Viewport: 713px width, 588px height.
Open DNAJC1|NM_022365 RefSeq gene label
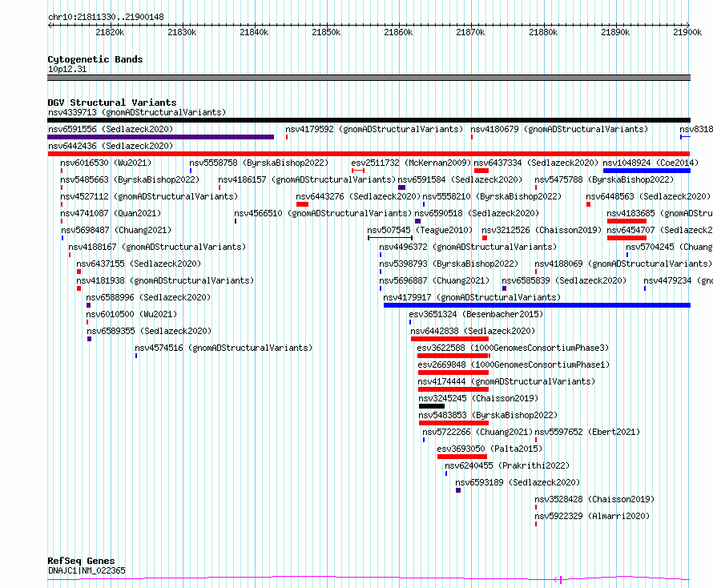tap(87, 570)
